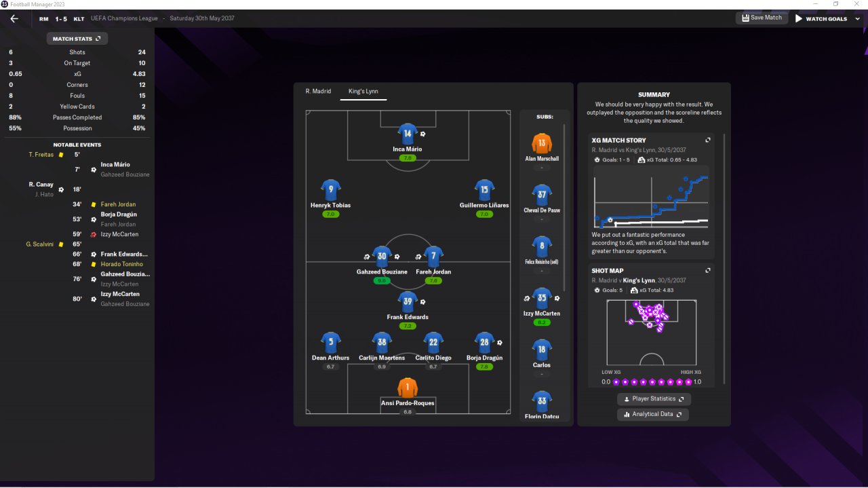Click substitute Carlos's number 18 shirt
The image size is (868, 488).
click(542, 350)
